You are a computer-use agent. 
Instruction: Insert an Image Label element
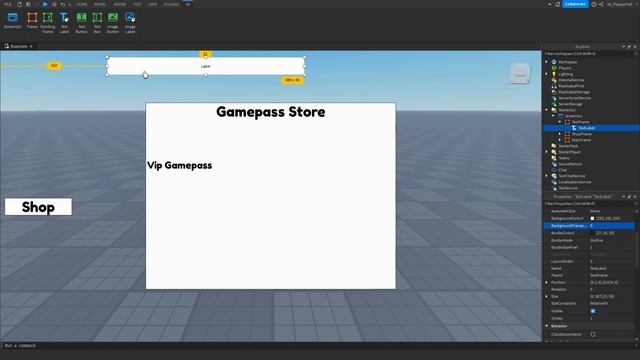pyautogui.click(x=130, y=23)
